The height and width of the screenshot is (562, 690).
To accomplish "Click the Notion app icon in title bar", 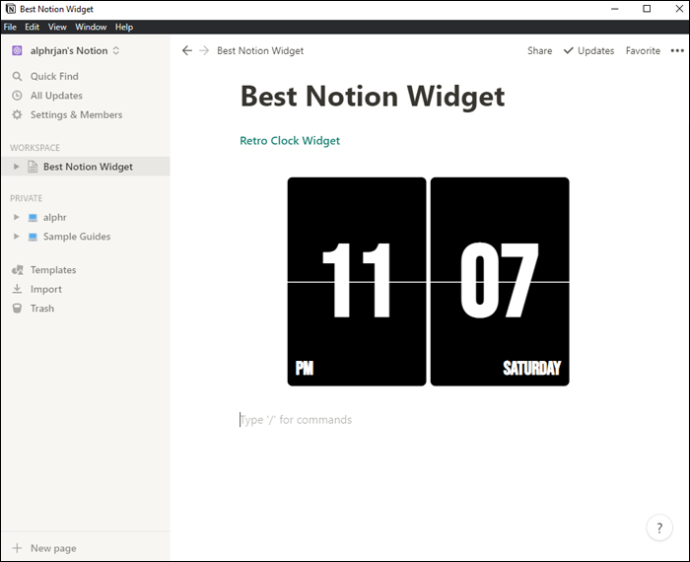I will pos(11,9).
